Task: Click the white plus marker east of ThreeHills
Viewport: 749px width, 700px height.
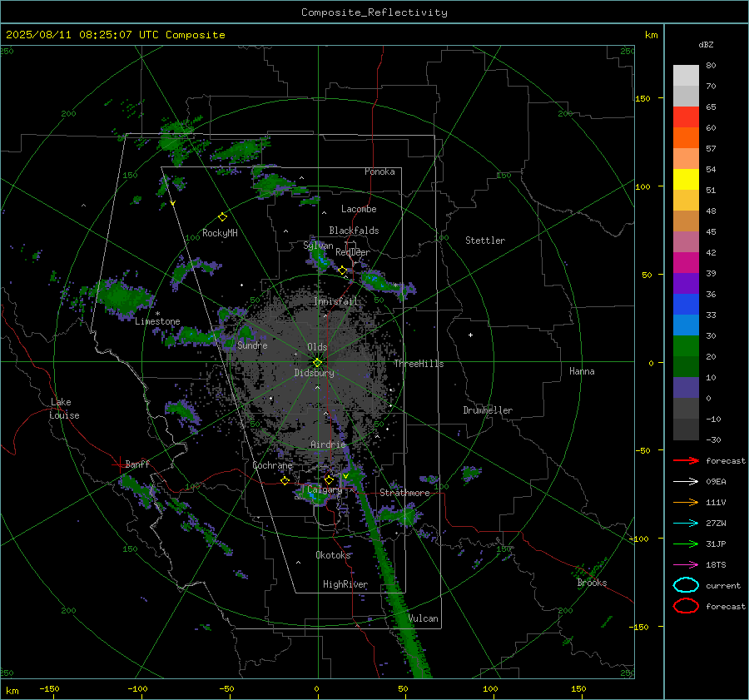Action: pyautogui.click(x=470, y=335)
